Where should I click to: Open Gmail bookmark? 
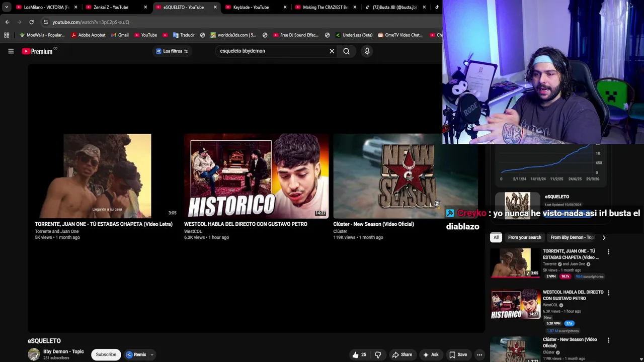[119, 35]
